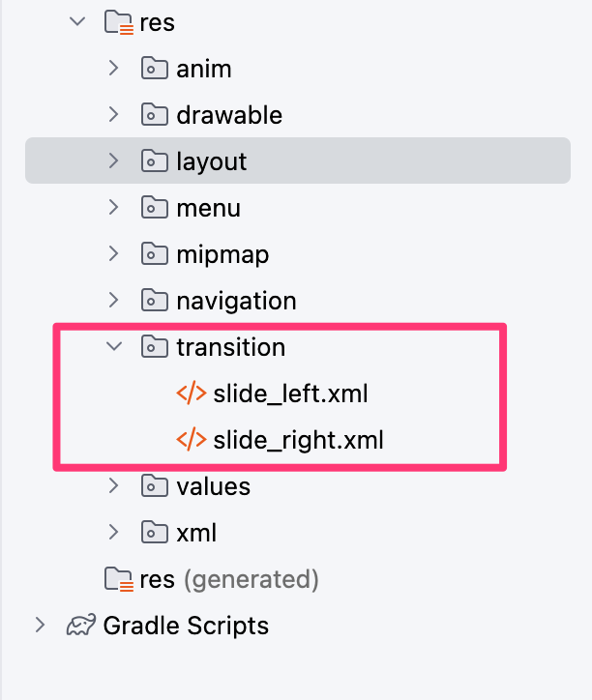Expand the anim folder arrow
The width and height of the screenshot is (592, 700).
click(x=113, y=69)
